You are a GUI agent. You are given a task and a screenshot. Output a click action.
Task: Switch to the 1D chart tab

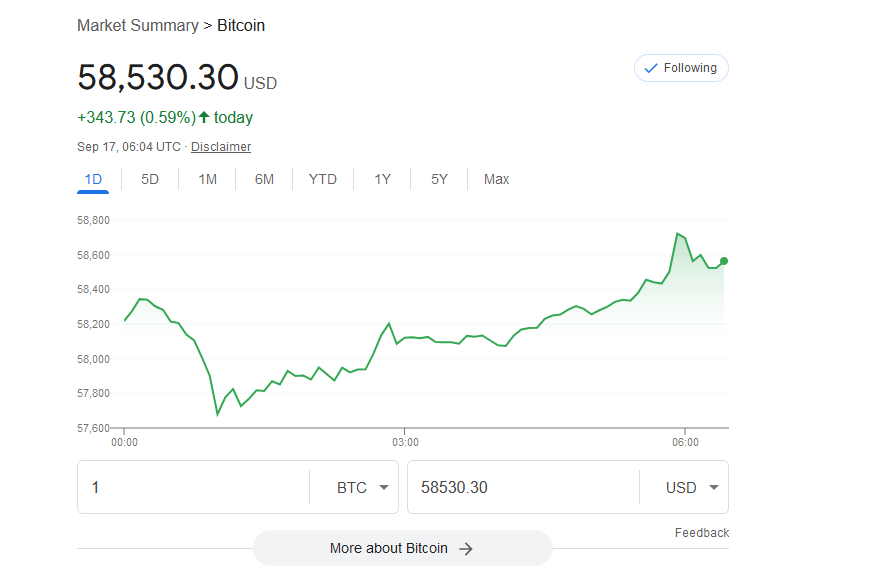93,179
